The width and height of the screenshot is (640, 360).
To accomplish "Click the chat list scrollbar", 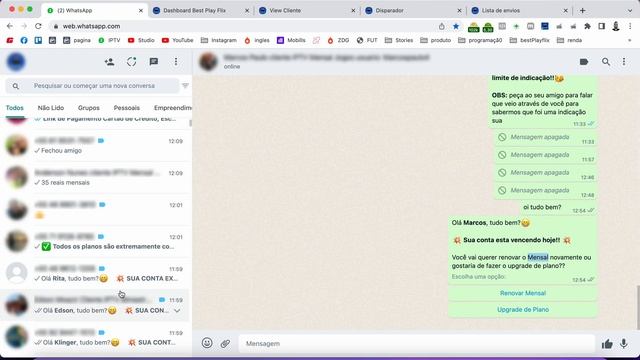I will click(x=190, y=123).
